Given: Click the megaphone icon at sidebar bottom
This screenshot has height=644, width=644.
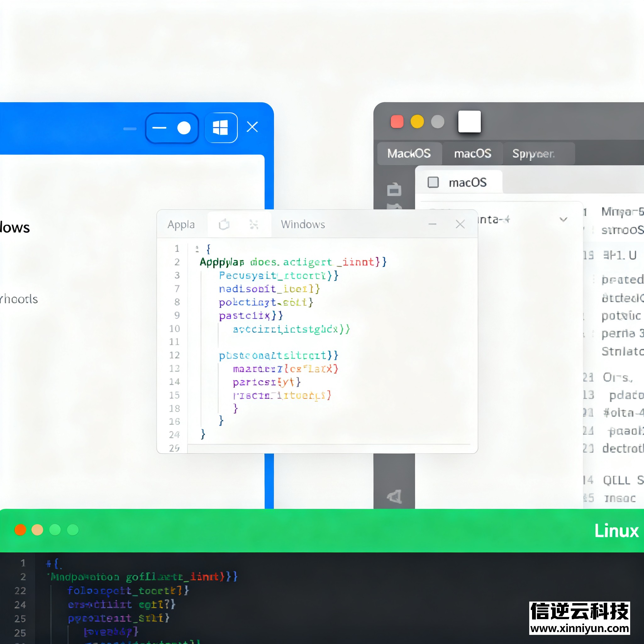Looking at the screenshot, I should 395,497.
